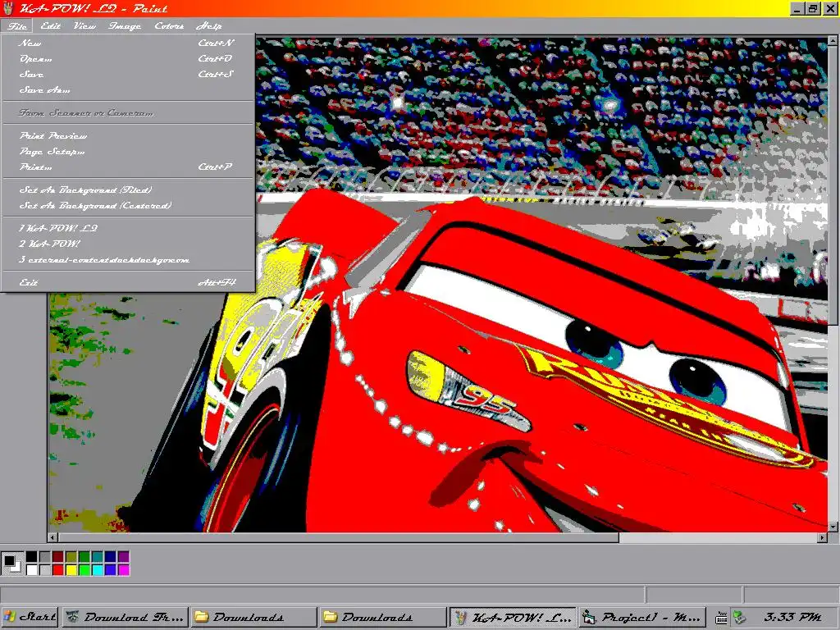The height and width of the screenshot is (630, 840).
Task: Click the horizontal scrollbar thumb
Action: (x=338, y=537)
